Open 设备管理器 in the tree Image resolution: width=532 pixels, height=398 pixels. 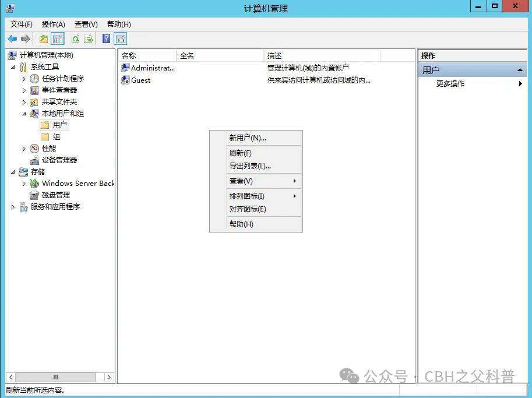click(x=59, y=160)
